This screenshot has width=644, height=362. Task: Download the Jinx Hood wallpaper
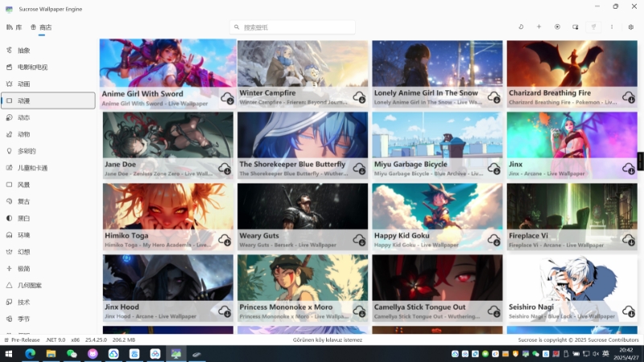225,311
